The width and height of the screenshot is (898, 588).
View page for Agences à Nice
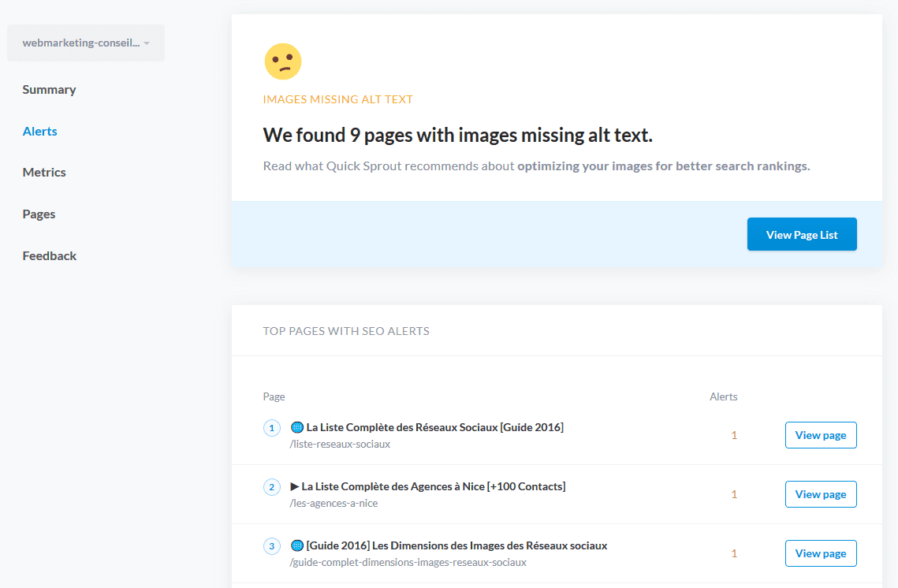(x=821, y=494)
